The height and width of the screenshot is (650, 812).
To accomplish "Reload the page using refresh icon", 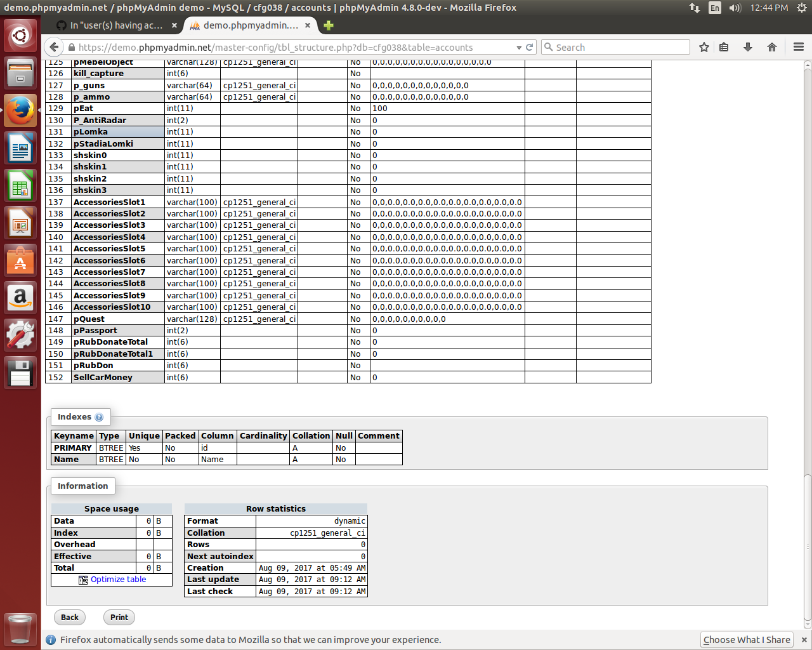I will pos(529,47).
